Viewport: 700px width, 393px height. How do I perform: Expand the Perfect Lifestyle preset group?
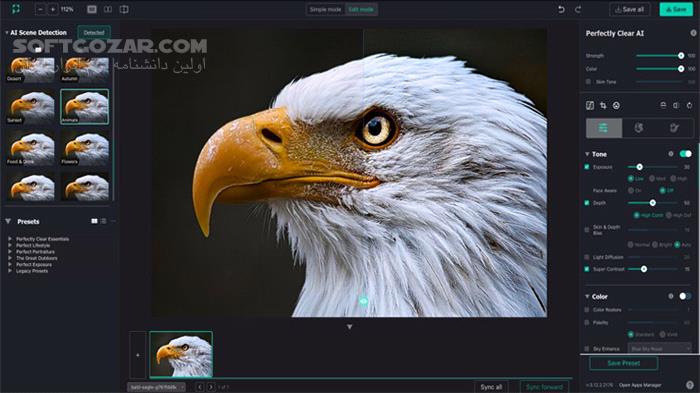[10, 245]
